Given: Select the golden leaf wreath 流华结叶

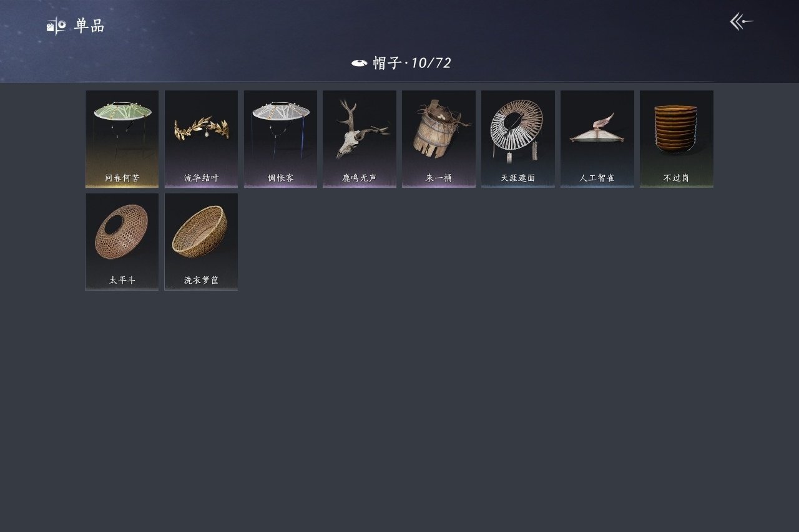Looking at the screenshot, I should pos(201,138).
